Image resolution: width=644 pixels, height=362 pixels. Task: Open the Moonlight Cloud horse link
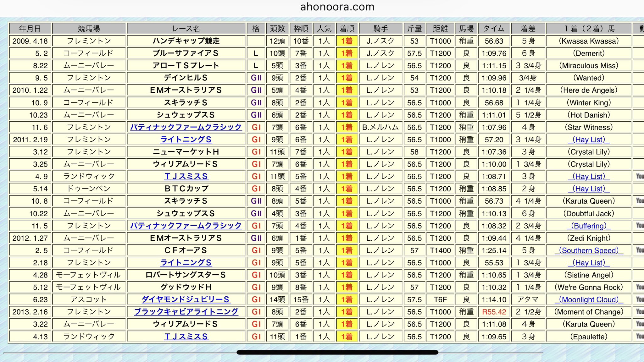589,300
